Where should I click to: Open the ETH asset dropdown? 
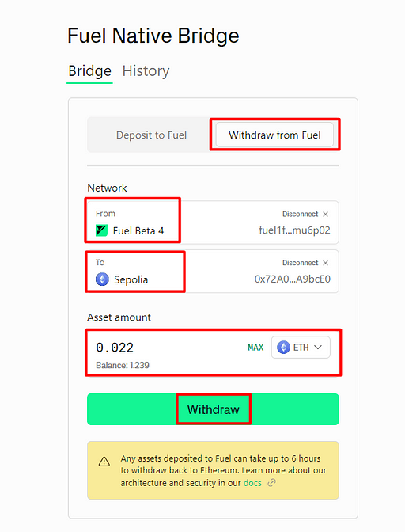(x=301, y=347)
